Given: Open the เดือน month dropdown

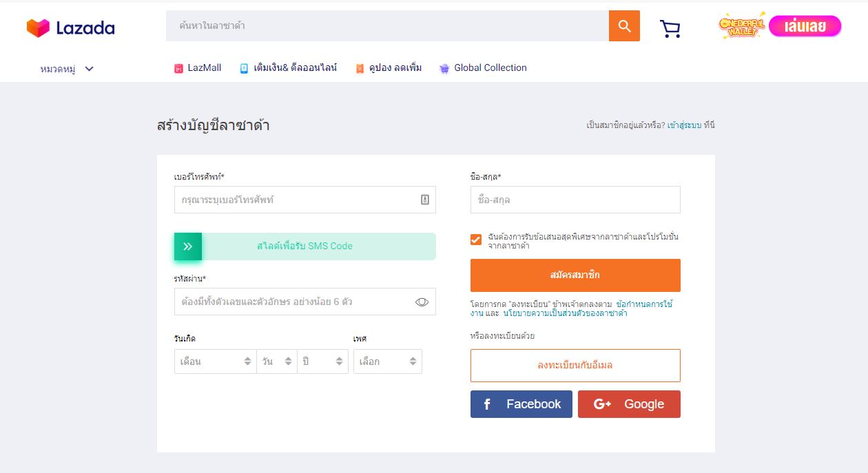Looking at the screenshot, I should click(x=215, y=361).
